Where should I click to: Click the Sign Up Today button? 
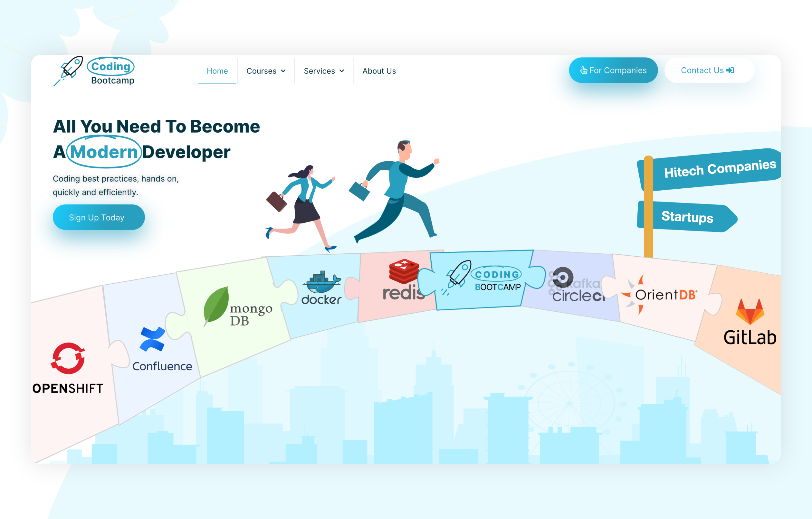(99, 217)
